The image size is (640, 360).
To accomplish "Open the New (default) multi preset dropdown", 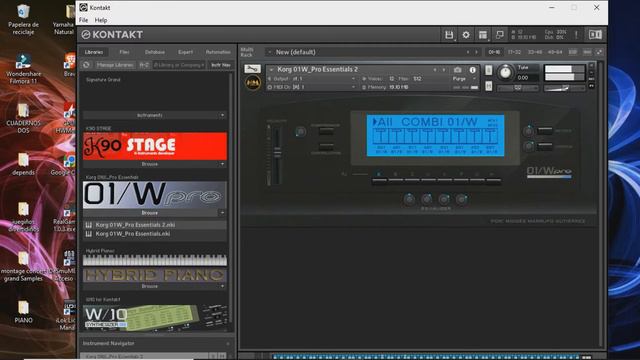I will point(269,52).
